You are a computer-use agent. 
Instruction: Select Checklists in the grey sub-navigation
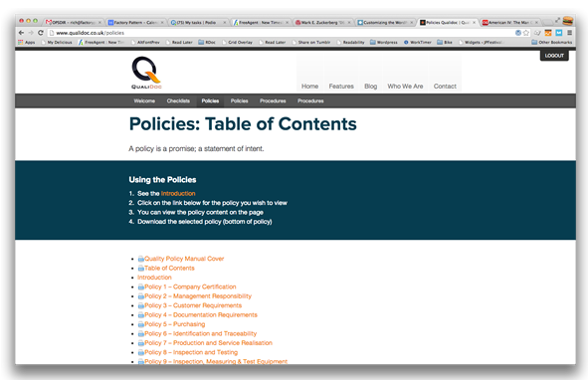178,100
